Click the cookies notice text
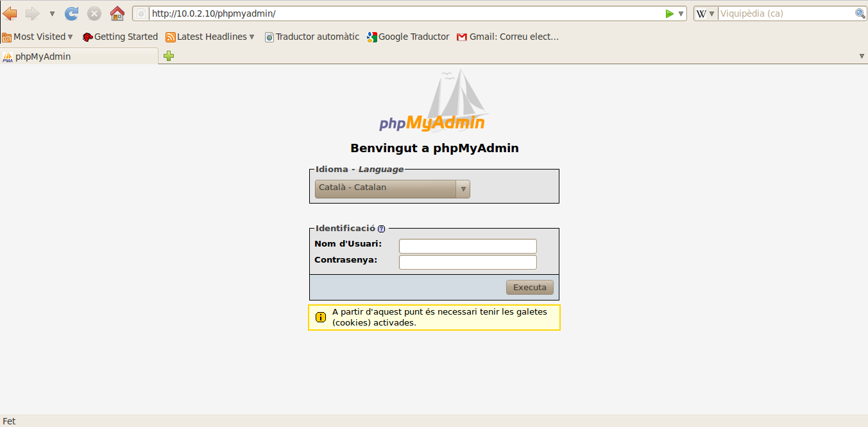Viewport: 868px width, 427px height. [439, 317]
